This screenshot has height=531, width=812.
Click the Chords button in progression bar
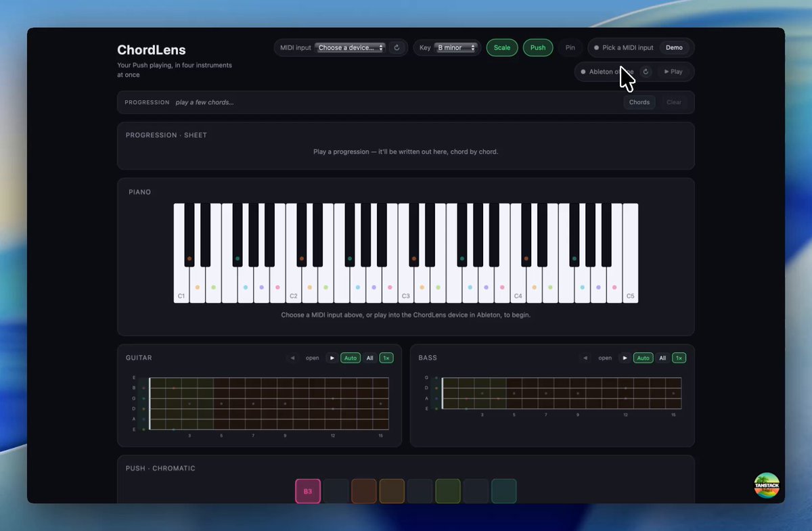639,102
